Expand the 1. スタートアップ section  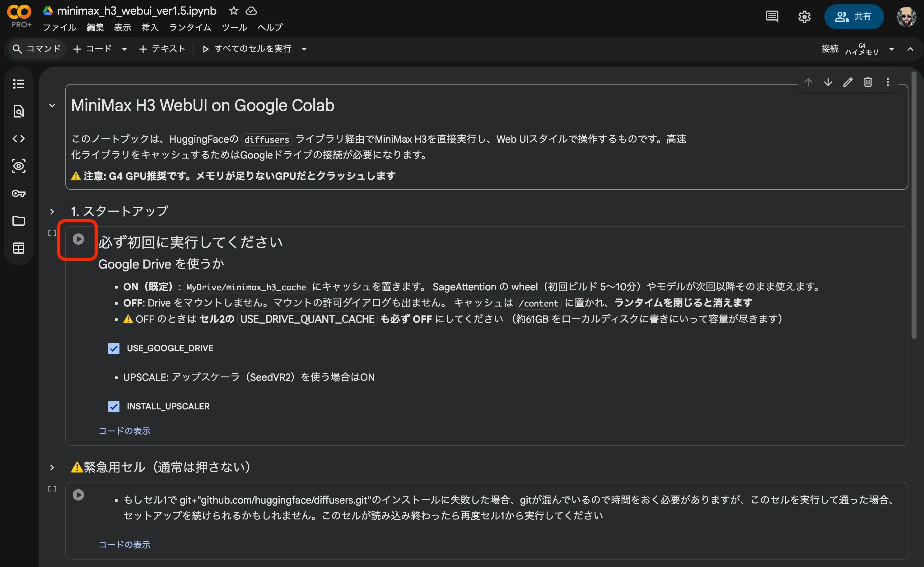point(52,211)
